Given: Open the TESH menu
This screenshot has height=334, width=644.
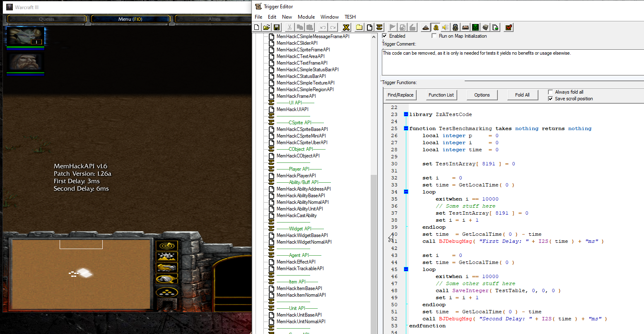Looking at the screenshot, I should point(350,17).
